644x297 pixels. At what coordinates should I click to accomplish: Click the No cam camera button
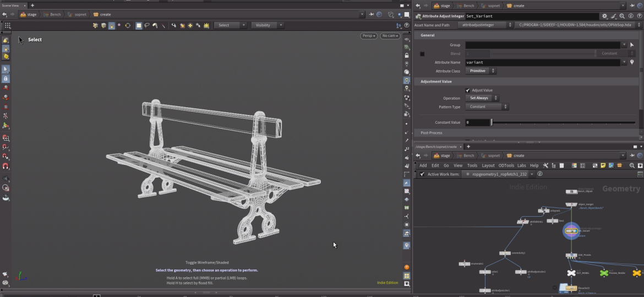(390, 36)
